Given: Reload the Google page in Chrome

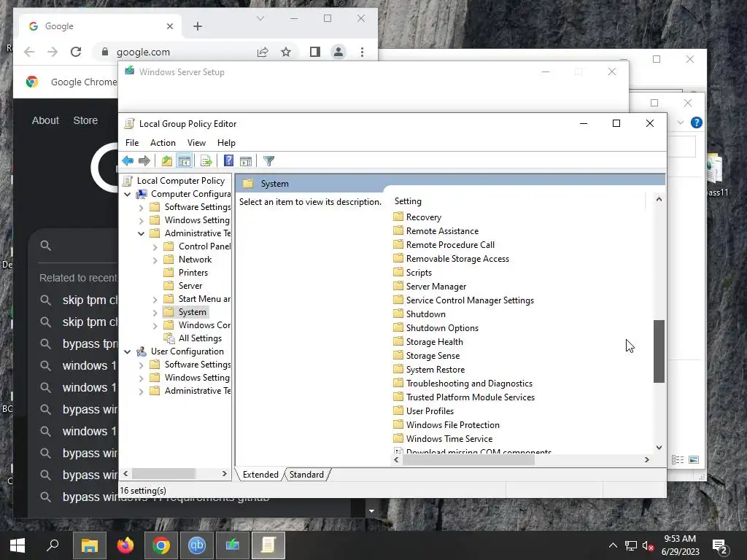Looking at the screenshot, I should pos(76,52).
